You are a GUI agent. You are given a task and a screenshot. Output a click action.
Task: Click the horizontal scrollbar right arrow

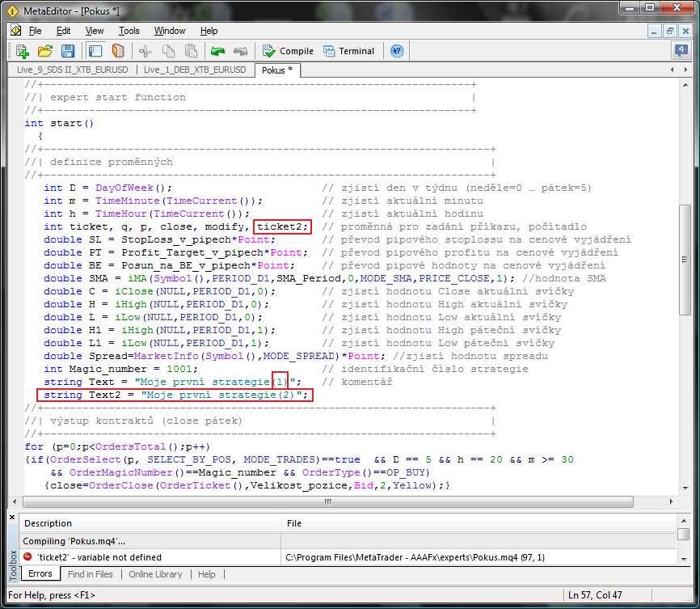click(671, 501)
